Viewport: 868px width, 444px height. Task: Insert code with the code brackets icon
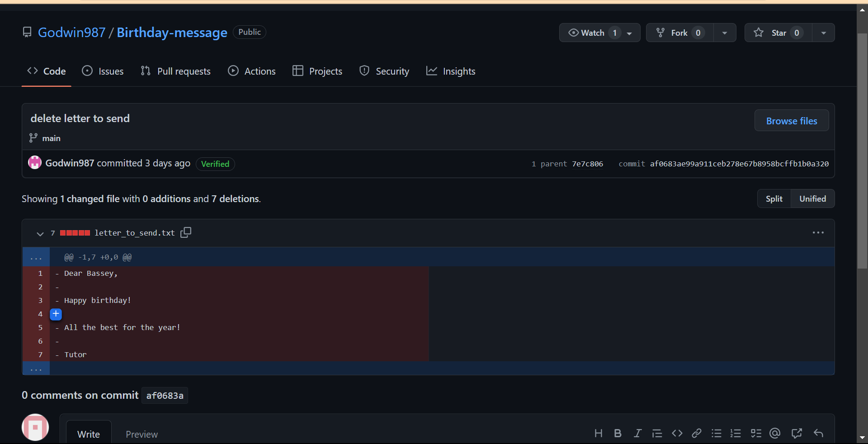(677, 434)
